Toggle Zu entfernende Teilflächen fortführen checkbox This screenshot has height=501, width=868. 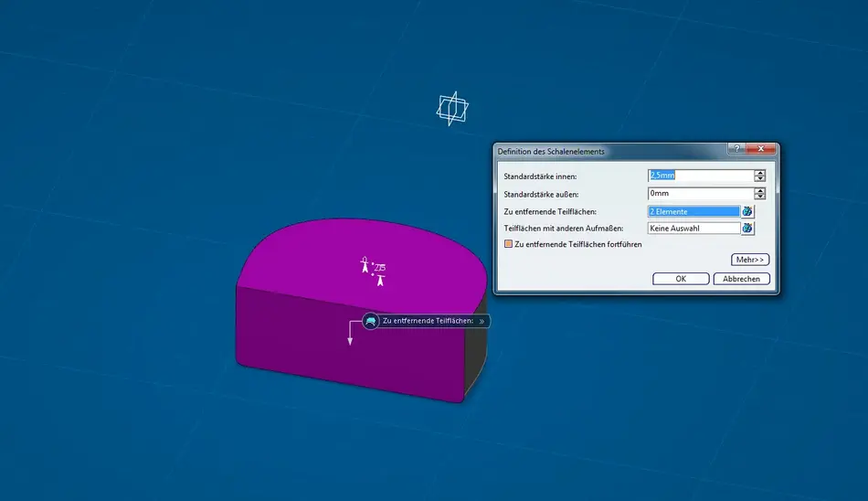tap(508, 244)
